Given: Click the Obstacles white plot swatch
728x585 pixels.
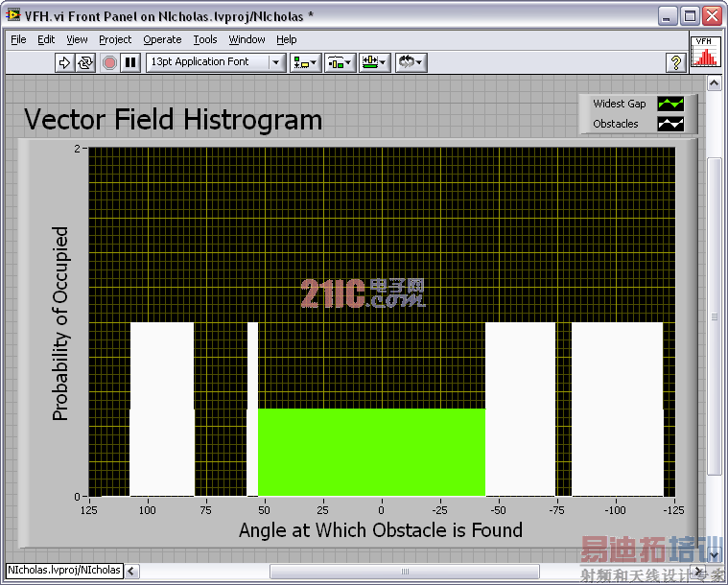Looking at the screenshot, I should tap(670, 124).
